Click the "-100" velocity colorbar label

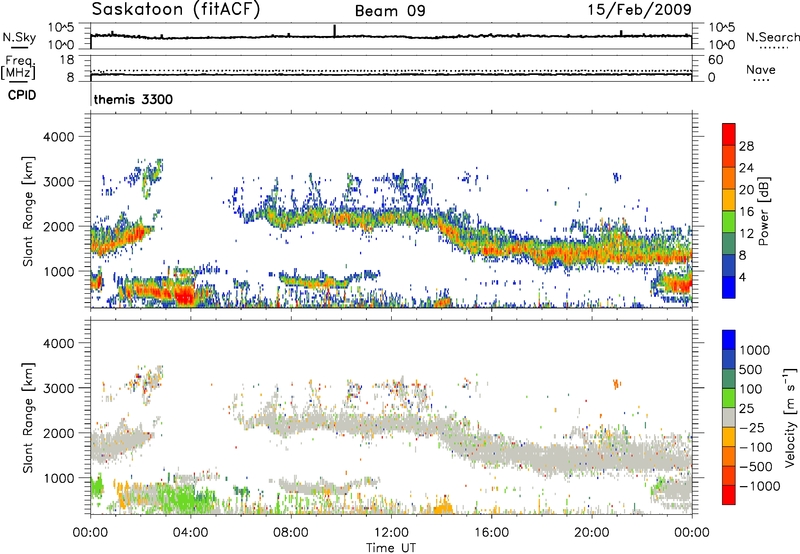(756, 447)
